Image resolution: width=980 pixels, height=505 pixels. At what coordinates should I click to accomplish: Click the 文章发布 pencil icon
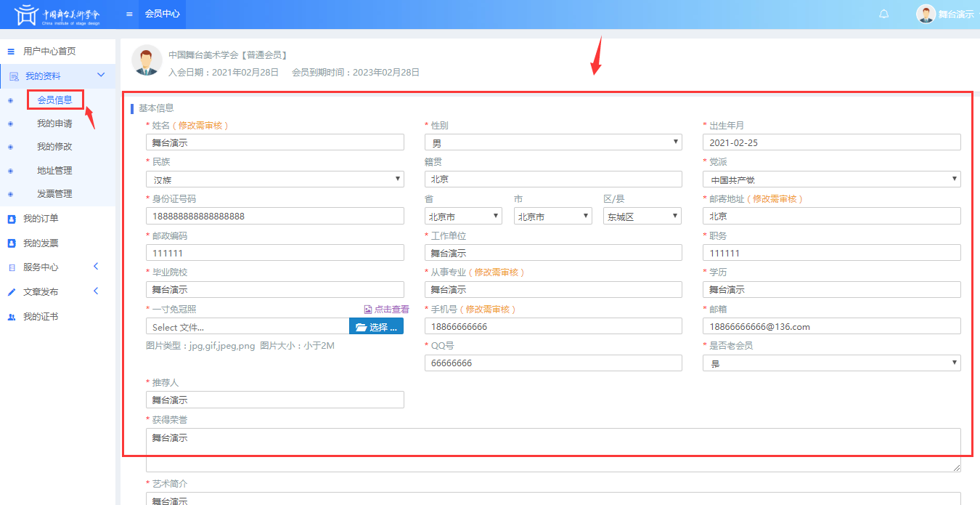[11, 292]
